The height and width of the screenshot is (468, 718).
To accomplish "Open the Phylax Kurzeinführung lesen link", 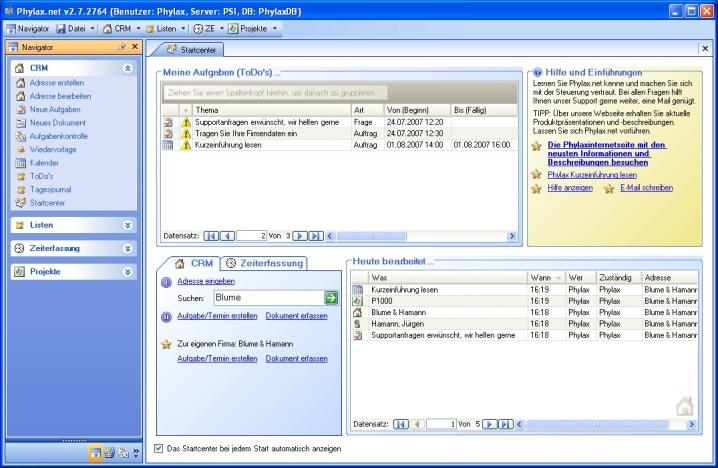I will click(592, 174).
